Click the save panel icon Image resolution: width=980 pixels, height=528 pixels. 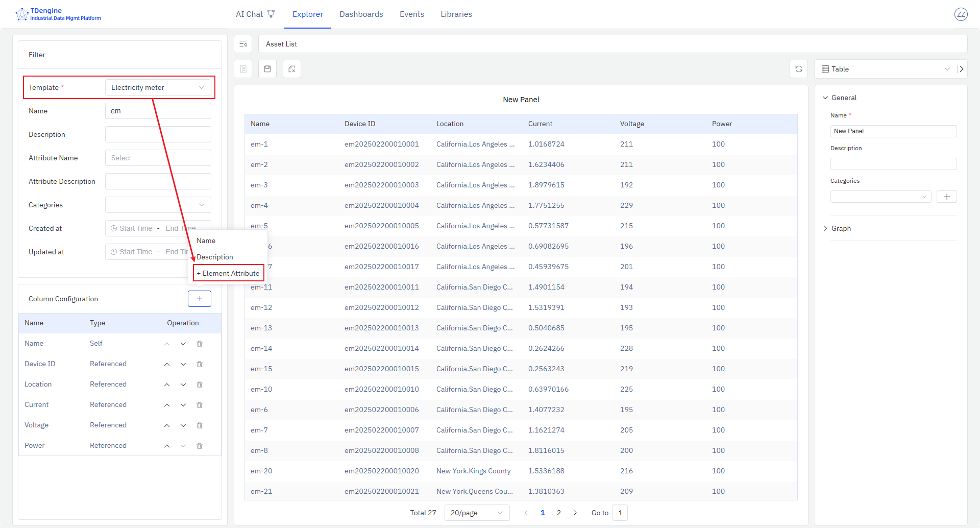(267, 68)
